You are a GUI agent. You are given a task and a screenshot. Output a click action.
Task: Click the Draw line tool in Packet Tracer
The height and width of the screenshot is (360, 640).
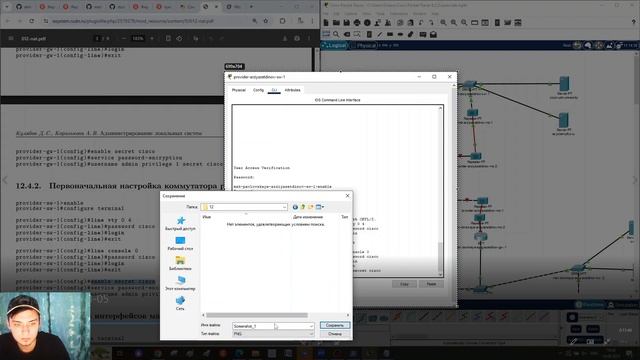[x=379, y=35]
